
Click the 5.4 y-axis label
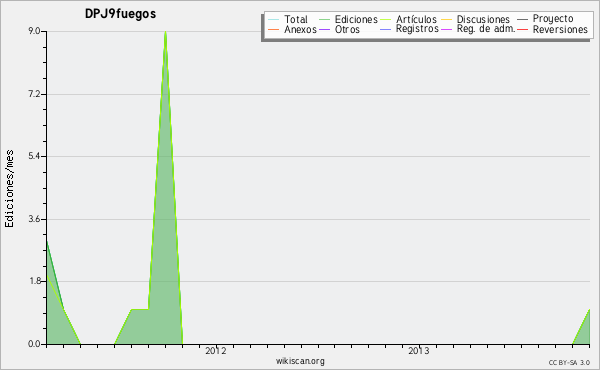point(34,156)
